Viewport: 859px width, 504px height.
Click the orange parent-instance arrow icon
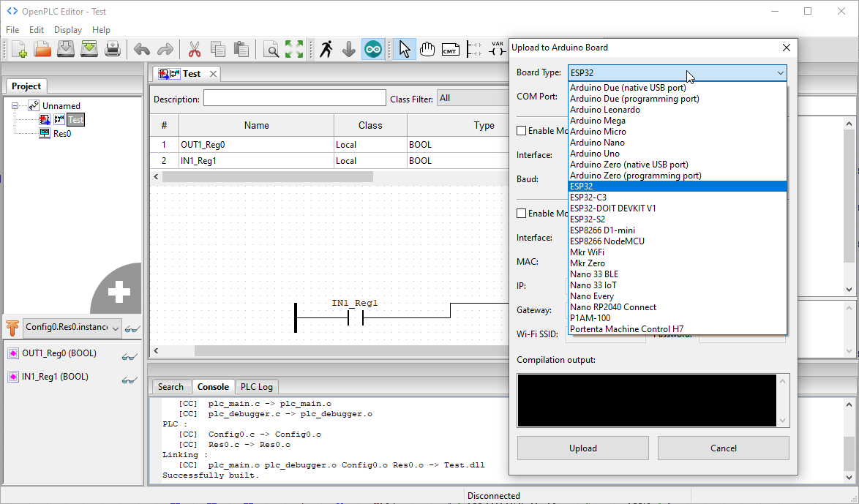12,328
